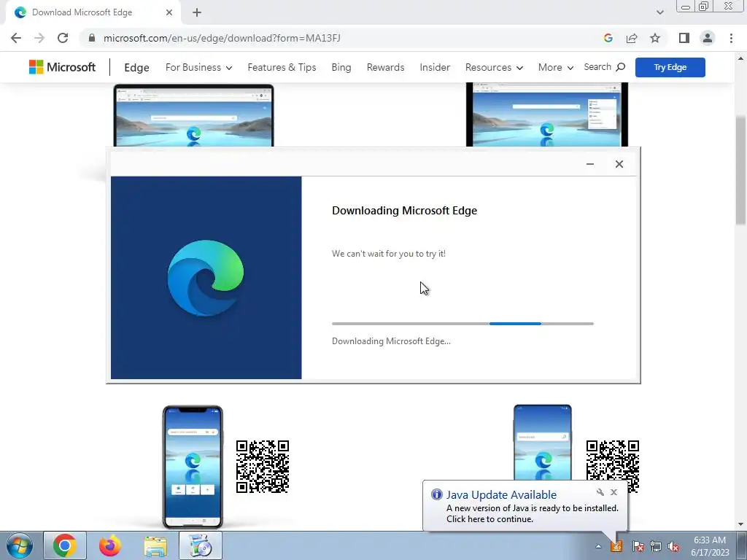This screenshot has width=747, height=560.
Task: Click the network tray icon
Action: (656, 547)
